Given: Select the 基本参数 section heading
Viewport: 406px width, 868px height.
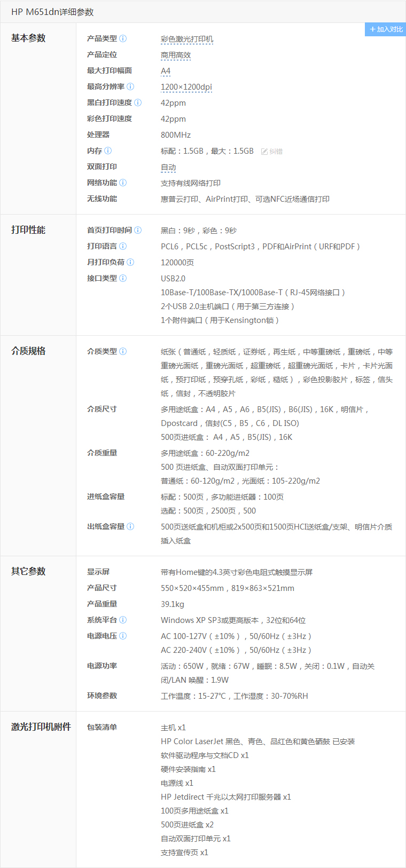Looking at the screenshot, I should 28,38.
